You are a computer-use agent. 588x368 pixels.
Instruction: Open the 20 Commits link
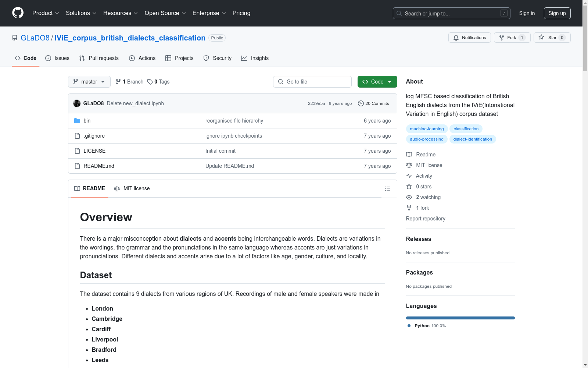tap(373, 103)
